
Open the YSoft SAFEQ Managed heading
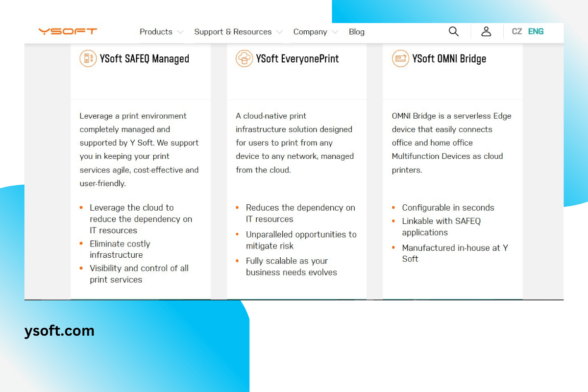[x=145, y=59]
